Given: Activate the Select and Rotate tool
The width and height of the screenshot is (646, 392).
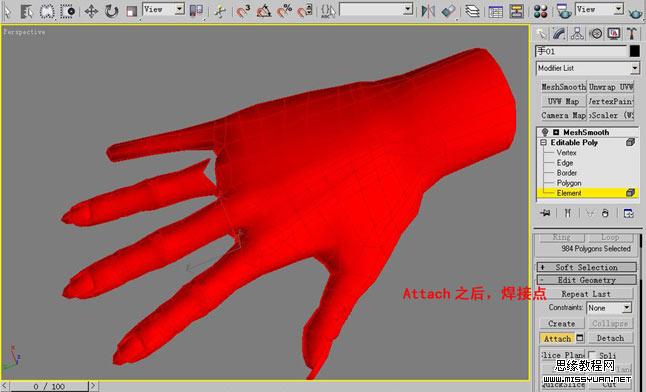Looking at the screenshot, I should pyautogui.click(x=111, y=11).
